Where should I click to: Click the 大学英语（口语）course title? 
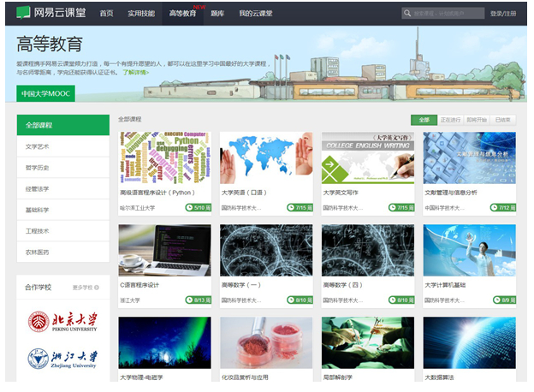pos(244,193)
